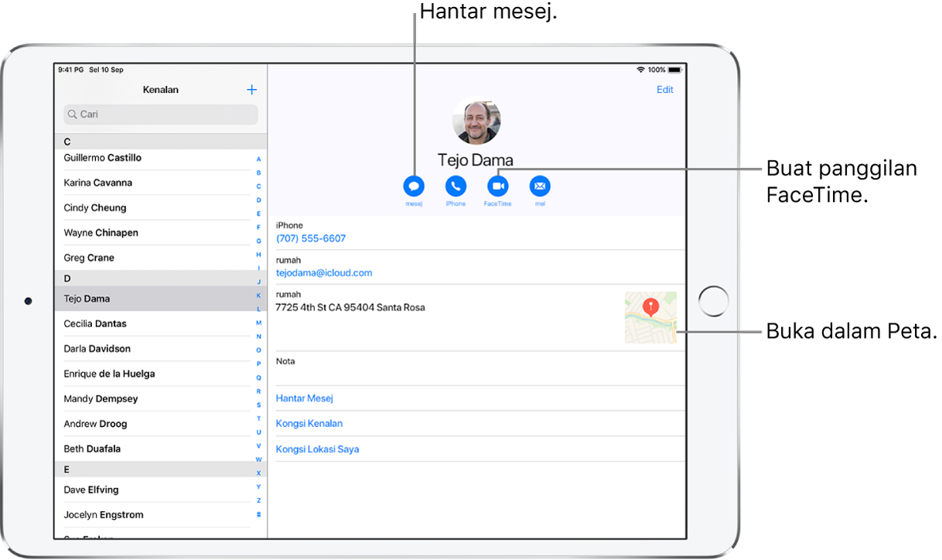Jump to letter F in index

point(258,227)
